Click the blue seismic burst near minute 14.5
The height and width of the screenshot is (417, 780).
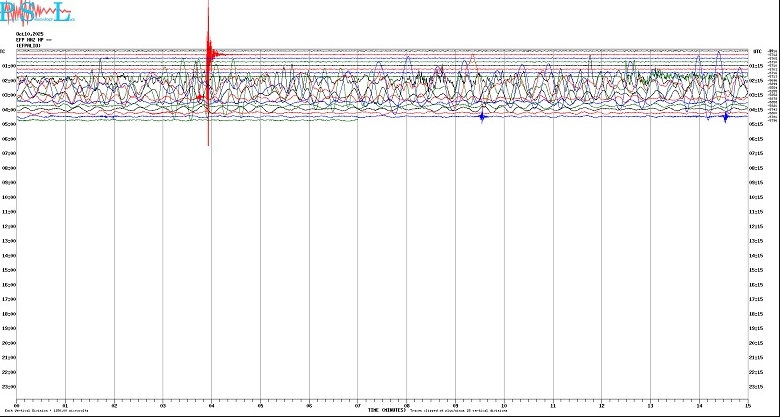pos(725,117)
